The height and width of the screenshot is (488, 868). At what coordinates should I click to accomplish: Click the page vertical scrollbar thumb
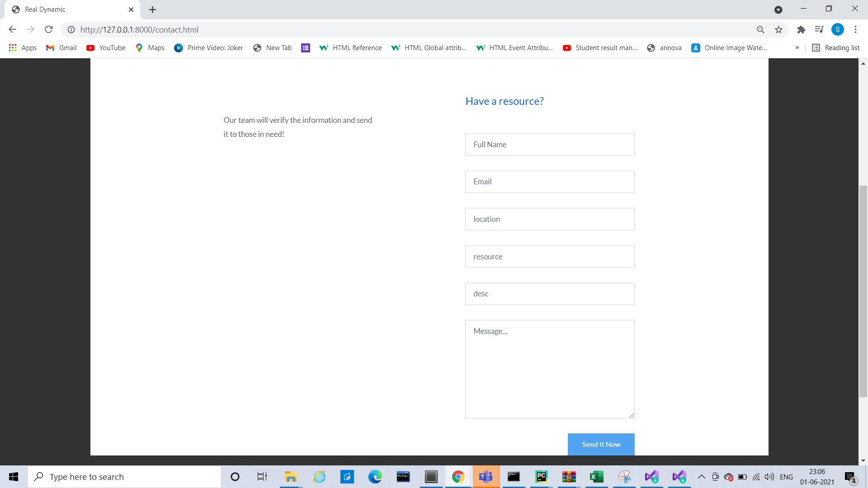tap(863, 291)
